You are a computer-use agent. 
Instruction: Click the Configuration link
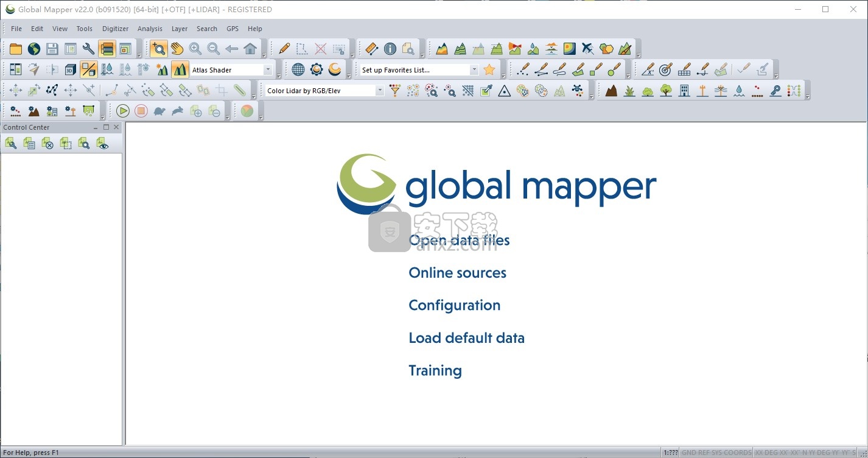coord(455,305)
